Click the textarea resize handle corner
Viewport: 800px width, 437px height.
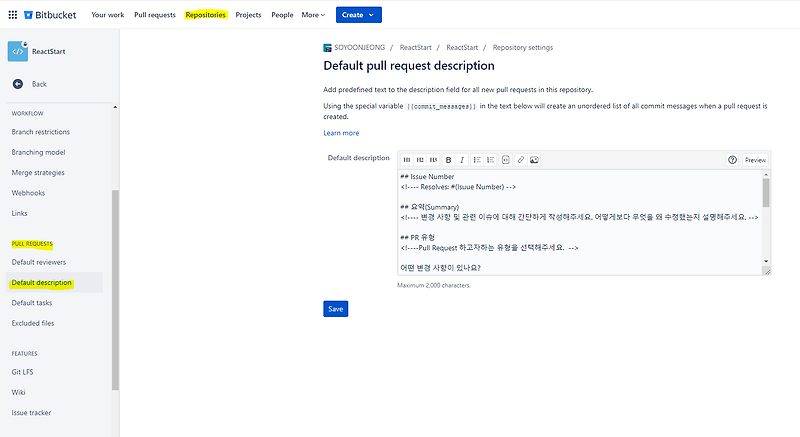point(766,271)
